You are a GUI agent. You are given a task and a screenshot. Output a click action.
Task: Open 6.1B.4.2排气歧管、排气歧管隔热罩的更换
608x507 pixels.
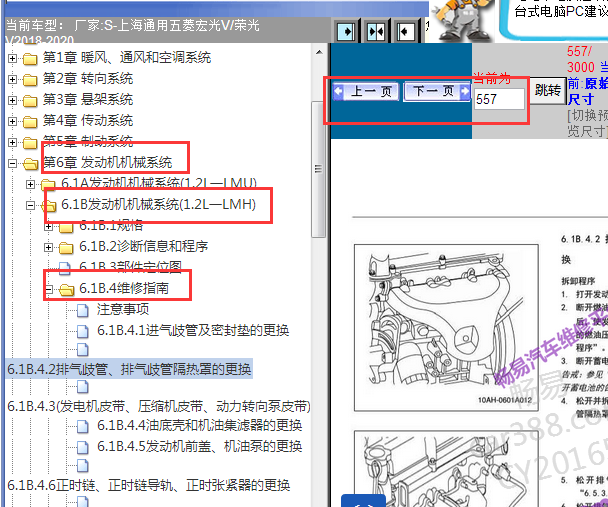tap(129, 369)
